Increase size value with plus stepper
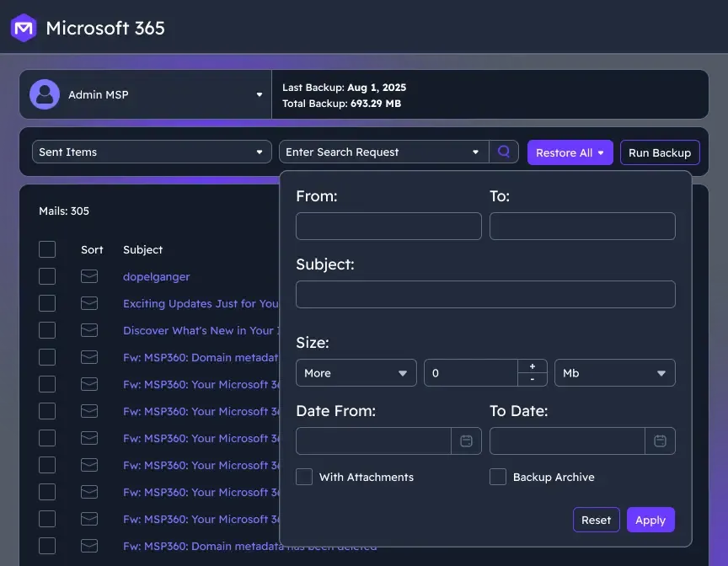The image size is (728, 566). [532, 366]
